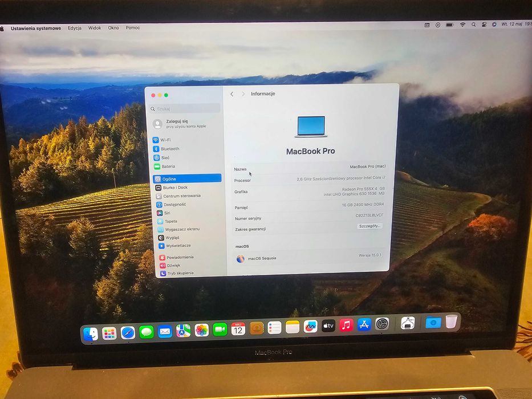This screenshot has height=399, width=532.
Task: Click the 16 GB 2400 MHz DDR4 value
Action: pos(363,205)
